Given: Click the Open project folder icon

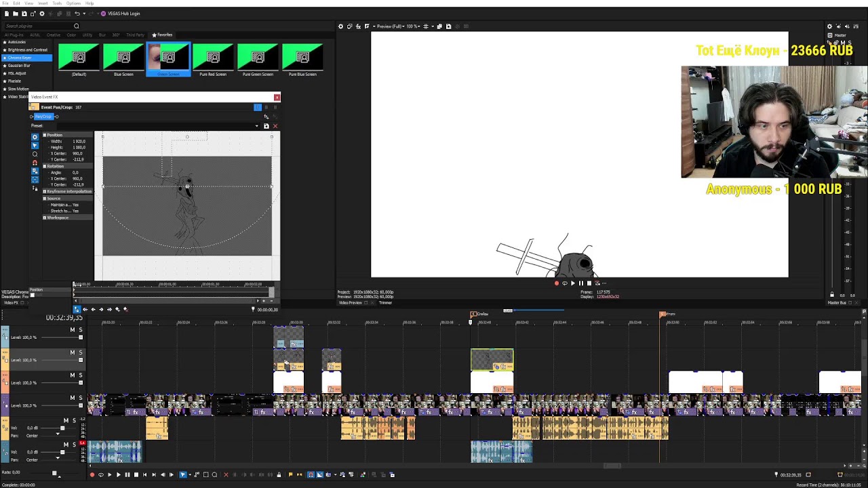Looking at the screenshot, I should coord(16,14).
